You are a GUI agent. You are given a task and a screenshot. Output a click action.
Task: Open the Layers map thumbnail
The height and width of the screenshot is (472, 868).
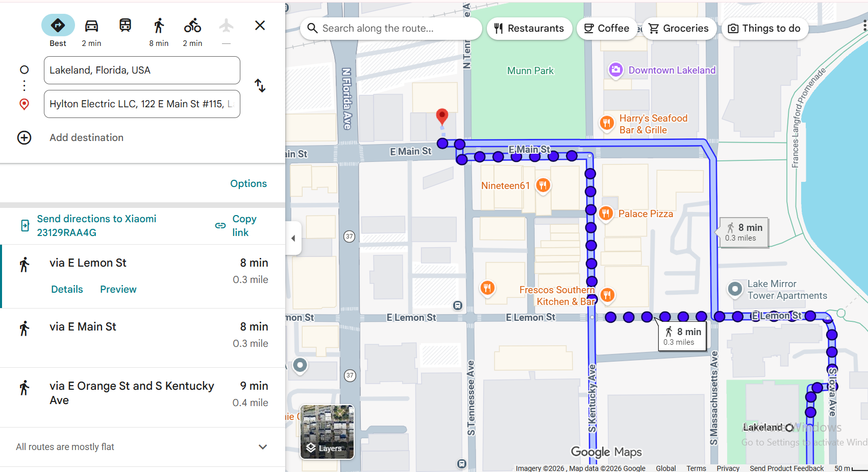pos(327,432)
